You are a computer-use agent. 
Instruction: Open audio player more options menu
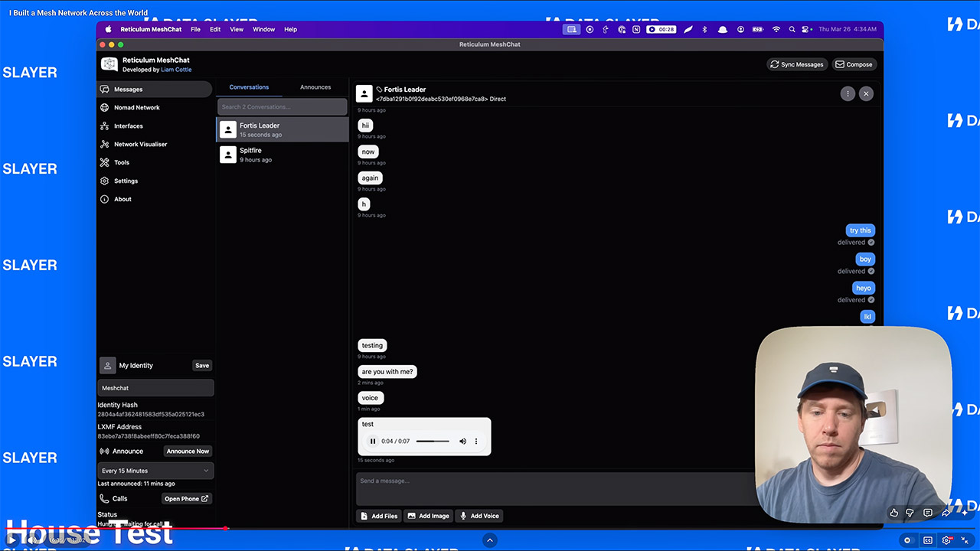(x=476, y=442)
